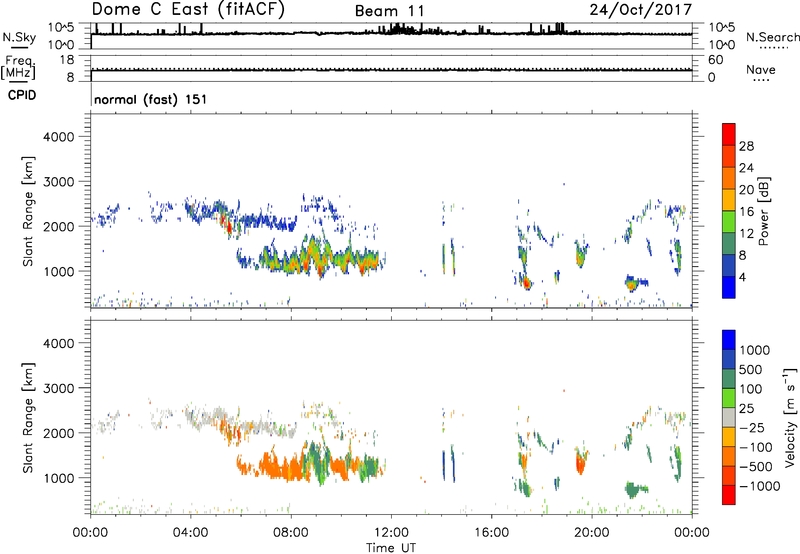Image resolution: width=800 pixels, height=554 pixels.
Task: Click the power colorbar value "4"
Action: pos(742,277)
